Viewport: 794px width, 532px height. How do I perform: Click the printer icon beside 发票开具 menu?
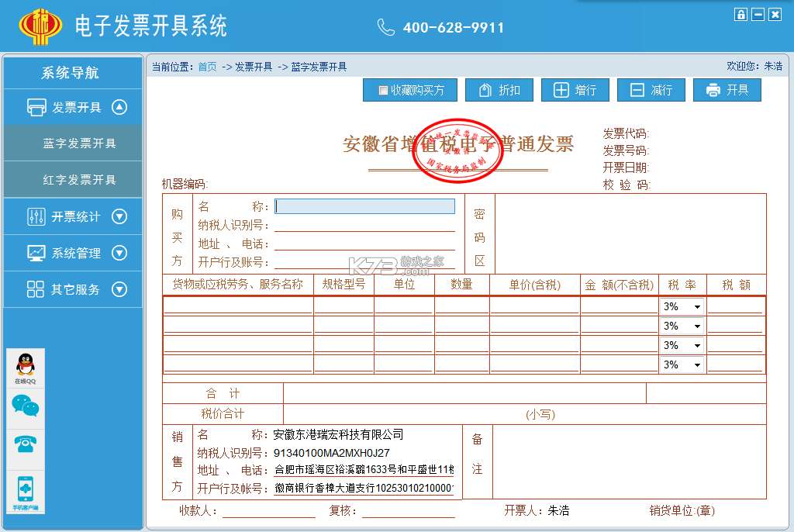click(36, 107)
